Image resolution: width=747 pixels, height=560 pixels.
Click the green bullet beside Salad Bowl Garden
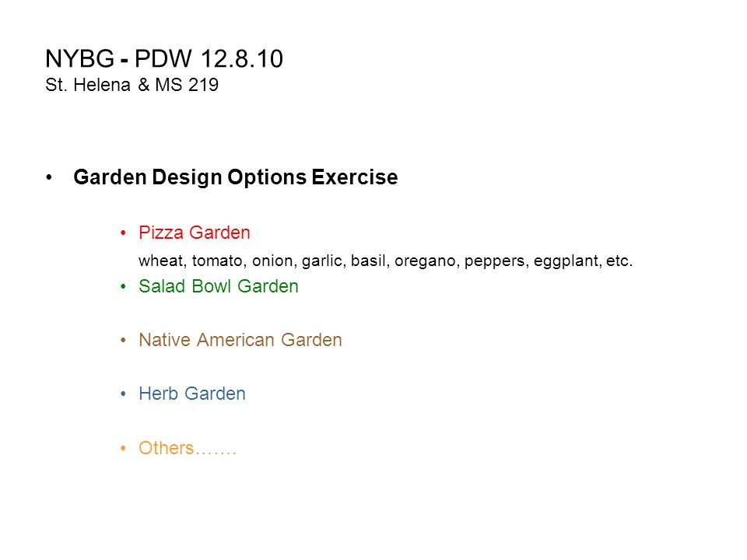124,287
